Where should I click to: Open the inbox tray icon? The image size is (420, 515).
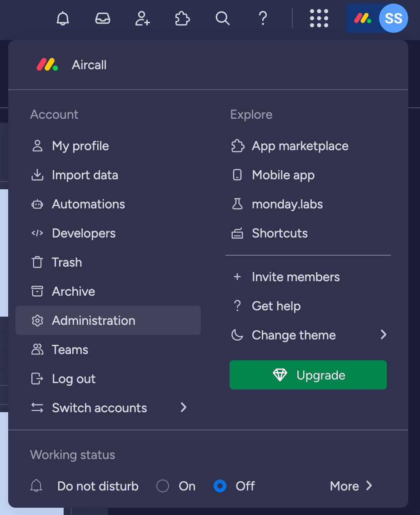102,19
